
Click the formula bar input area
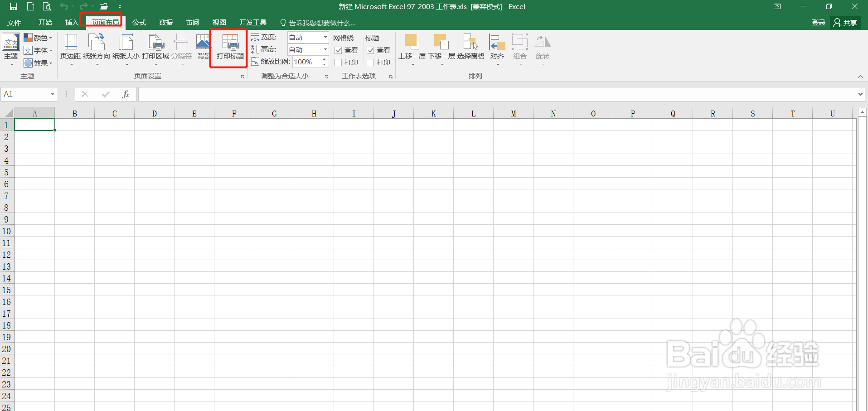pos(497,94)
